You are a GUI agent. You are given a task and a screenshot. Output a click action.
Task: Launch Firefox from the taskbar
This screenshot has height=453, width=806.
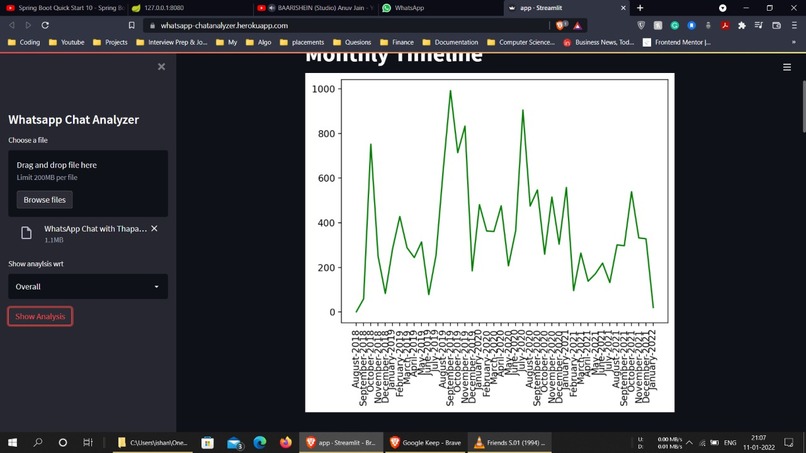click(286, 442)
